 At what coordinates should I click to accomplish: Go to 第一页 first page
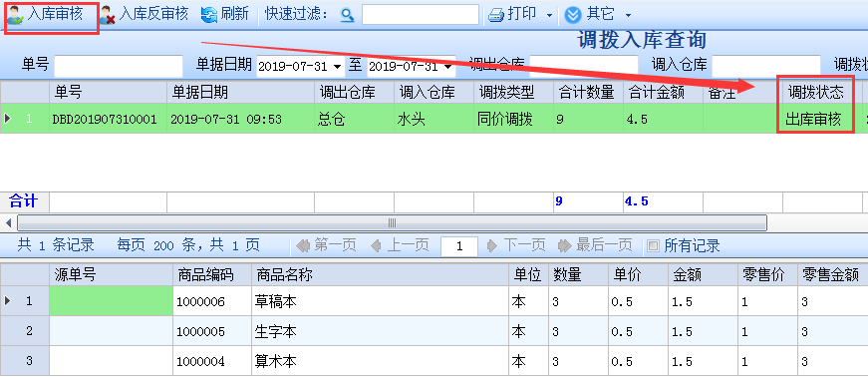click(326, 245)
